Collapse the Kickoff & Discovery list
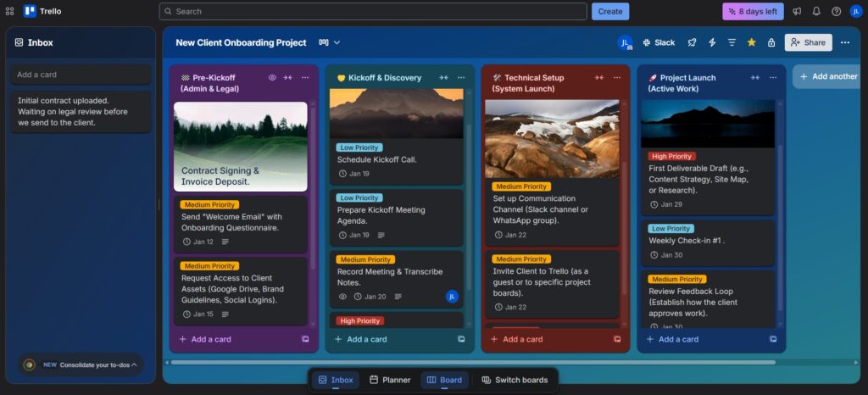The image size is (868, 395). click(443, 77)
